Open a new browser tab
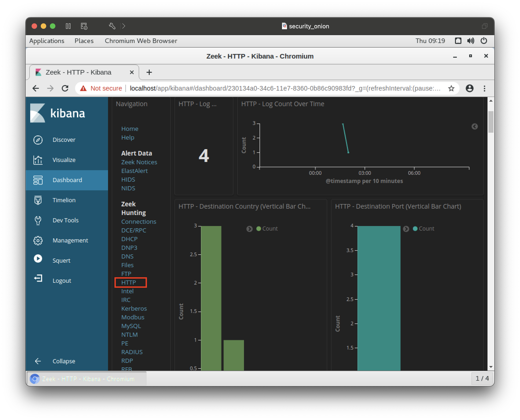Viewport: 520px width, 420px height. (149, 72)
